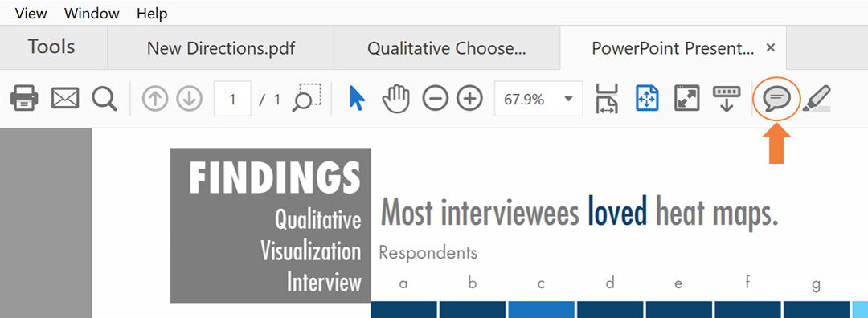The width and height of the screenshot is (868, 318).
Task: Click Fit to One Full Page icon
Action: click(648, 99)
